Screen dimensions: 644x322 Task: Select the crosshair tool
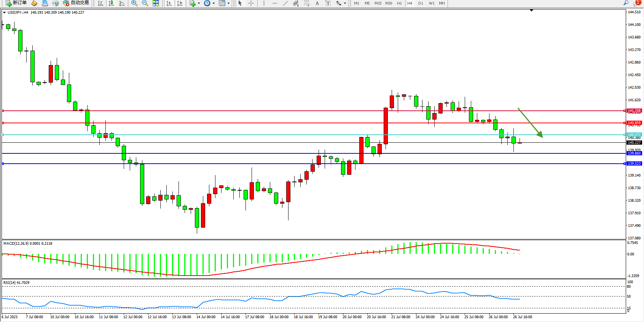(251, 3)
